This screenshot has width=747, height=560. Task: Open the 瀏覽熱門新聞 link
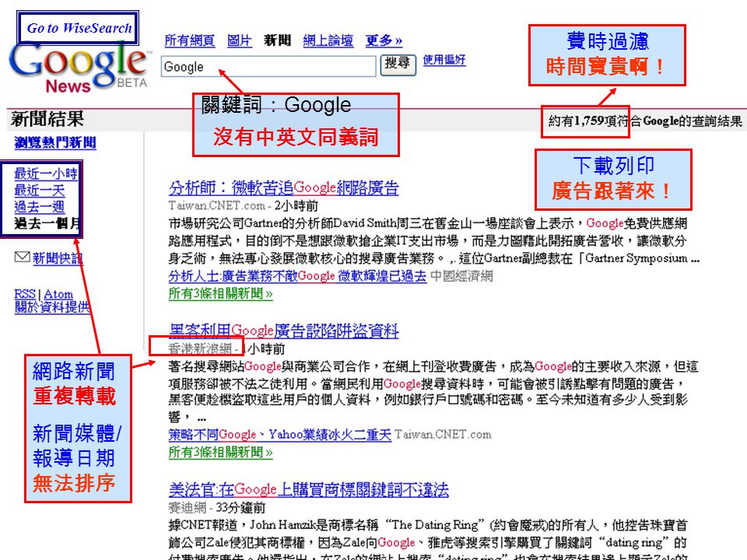(54, 142)
